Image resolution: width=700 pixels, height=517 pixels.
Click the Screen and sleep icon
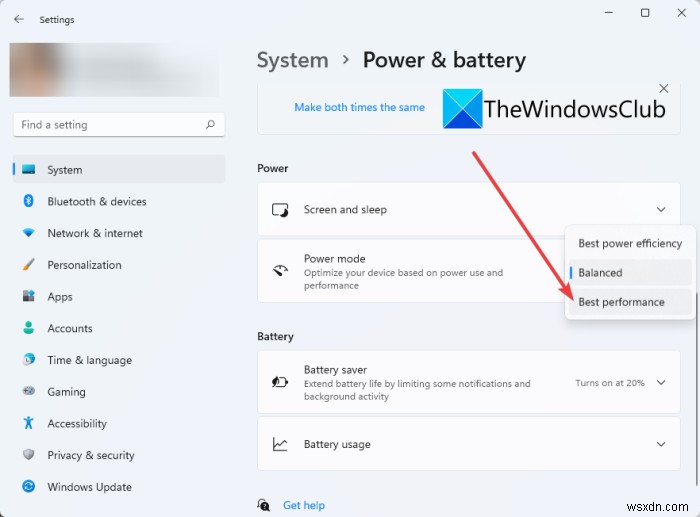coord(280,209)
